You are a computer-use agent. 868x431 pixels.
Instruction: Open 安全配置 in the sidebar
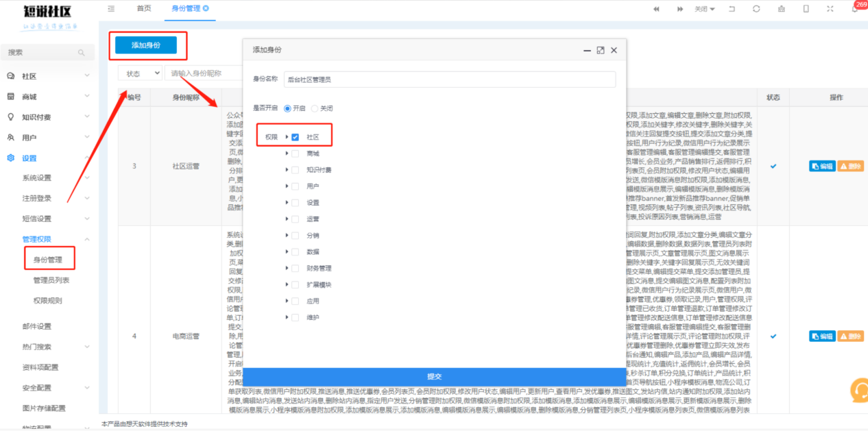point(37,388)
